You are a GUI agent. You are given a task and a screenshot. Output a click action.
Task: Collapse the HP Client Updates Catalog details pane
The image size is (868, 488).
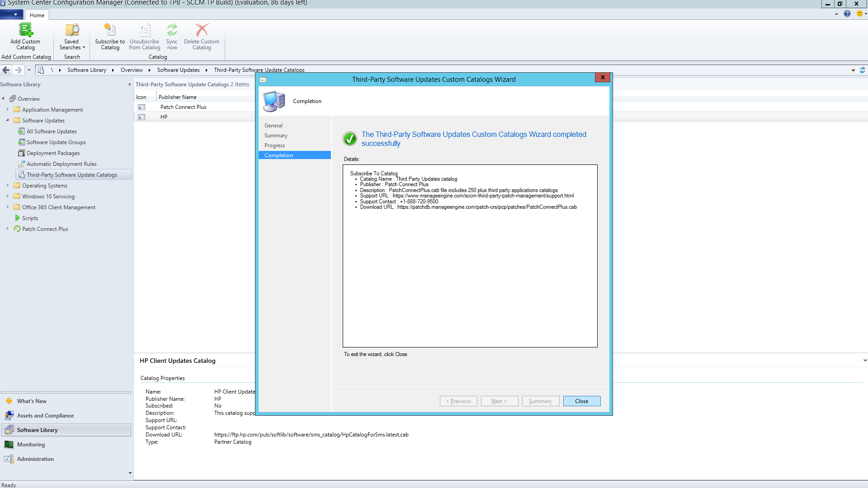pos(865,361)
